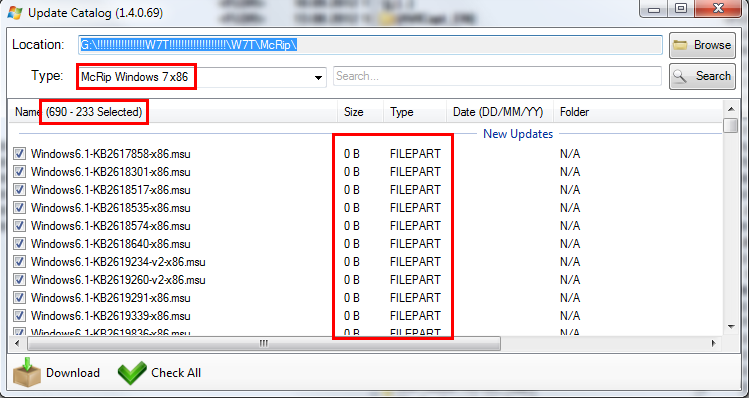Uncheck Windows6.1-KB2619291-x86.msu checkbox
This screenshot has width=749, height=398.
click(x=19, y=298)
